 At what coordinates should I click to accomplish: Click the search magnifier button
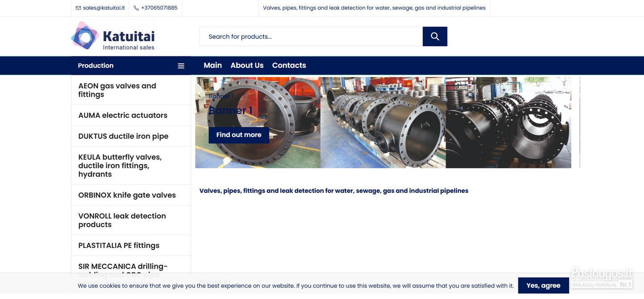click(435, 36)
